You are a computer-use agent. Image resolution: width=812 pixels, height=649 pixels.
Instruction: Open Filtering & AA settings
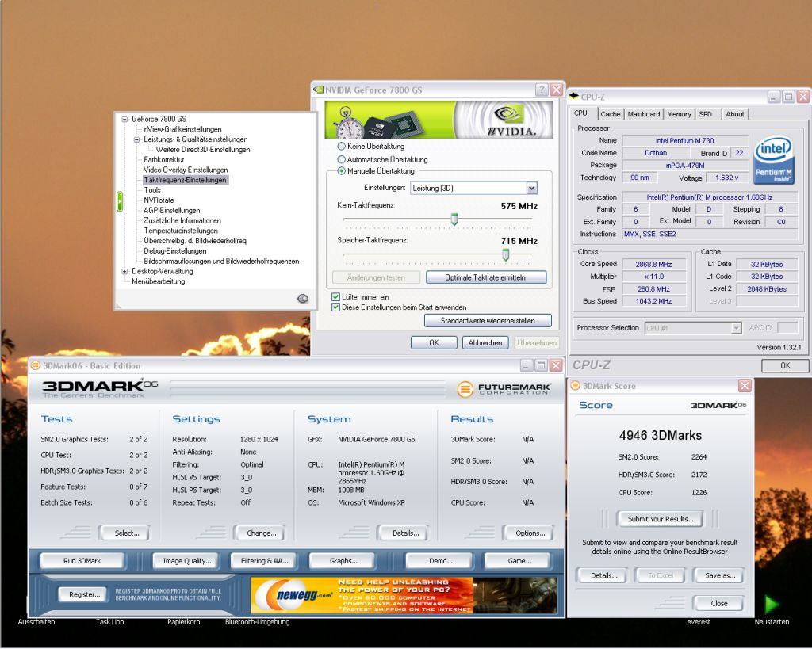click(x=264, y=560)
